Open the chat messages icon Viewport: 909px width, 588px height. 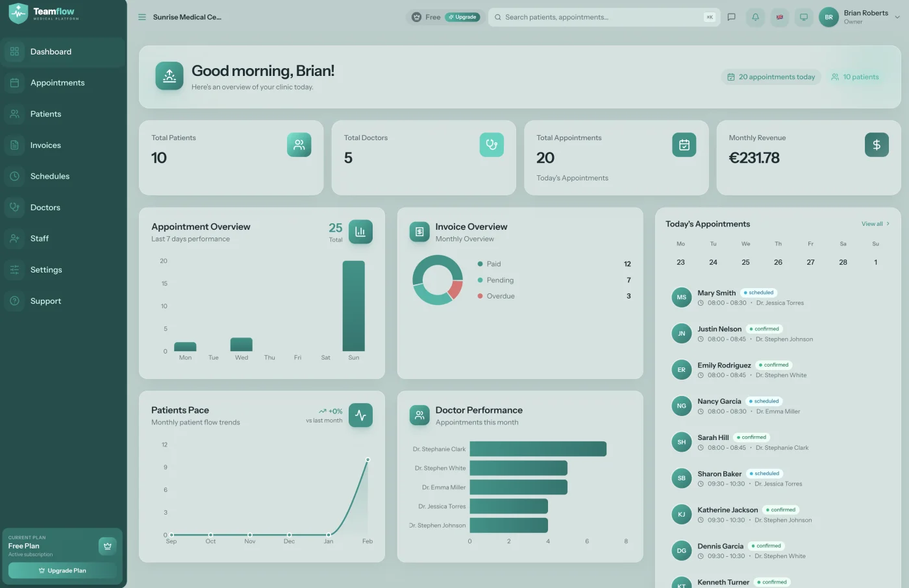point(731,18)
